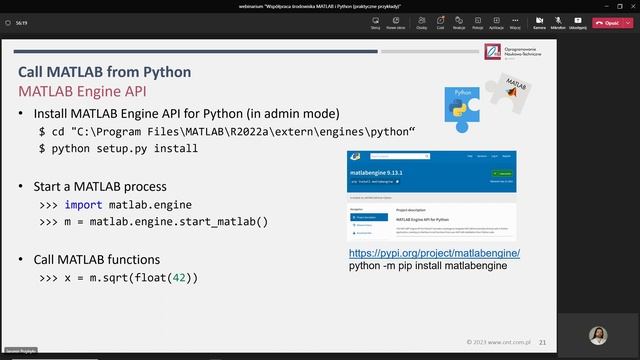Click 'python -m pip install matlabengine' text
Screen dimensions: 640x360
[x=428, y=266]
